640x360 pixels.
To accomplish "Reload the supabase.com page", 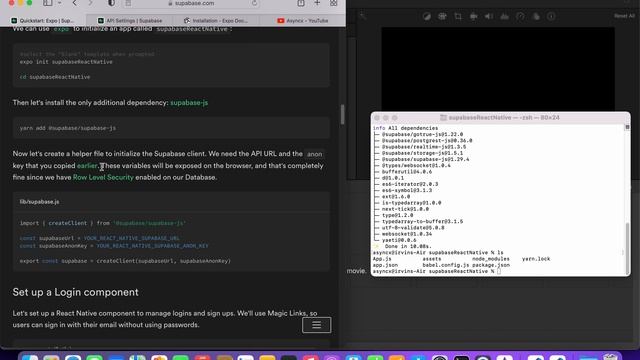I will (x=254, y=3).
